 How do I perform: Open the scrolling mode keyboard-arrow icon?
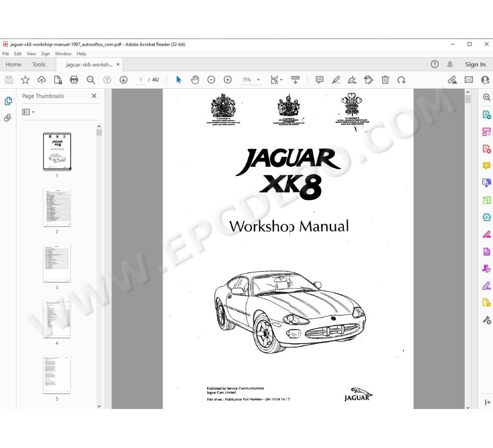coord(295,80)
